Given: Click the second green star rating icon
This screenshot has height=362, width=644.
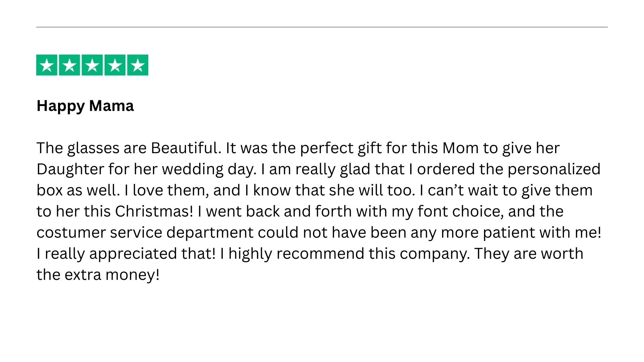Looking at the screenshot, I should click(x=69, y=65).
